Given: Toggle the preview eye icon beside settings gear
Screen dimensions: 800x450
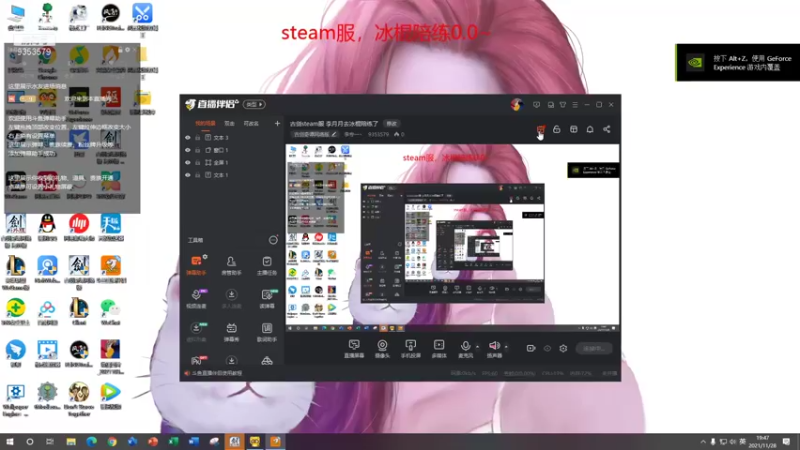Looking at the screenshot, I should pos(547,348).
